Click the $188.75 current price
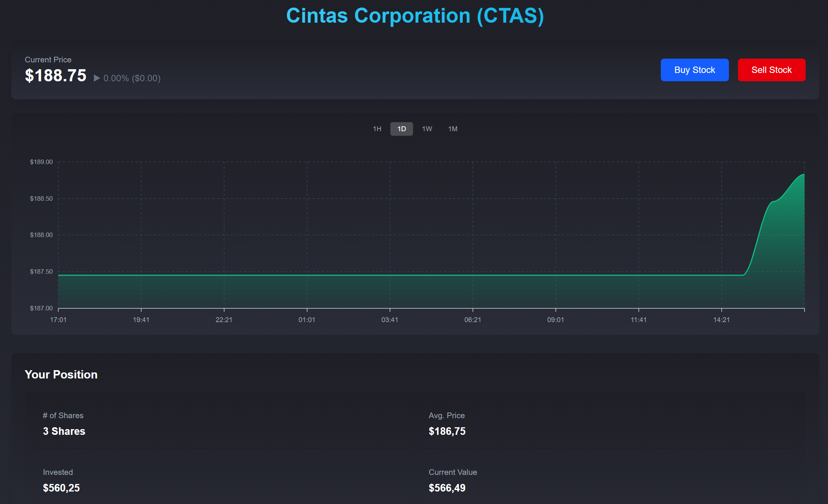The height and width of the screenshot is (504, 828). pos(56,76)
